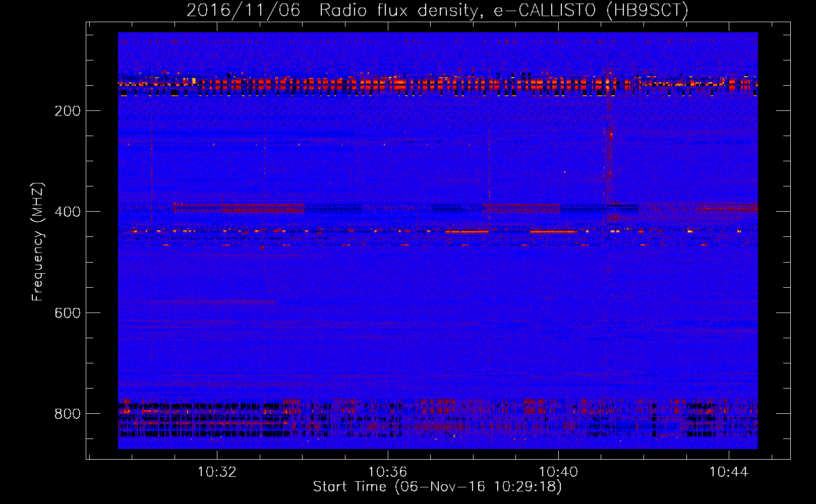
Task: Click the "400" frequency tick label
Action: pyautogui.click(x=67, y=212)
